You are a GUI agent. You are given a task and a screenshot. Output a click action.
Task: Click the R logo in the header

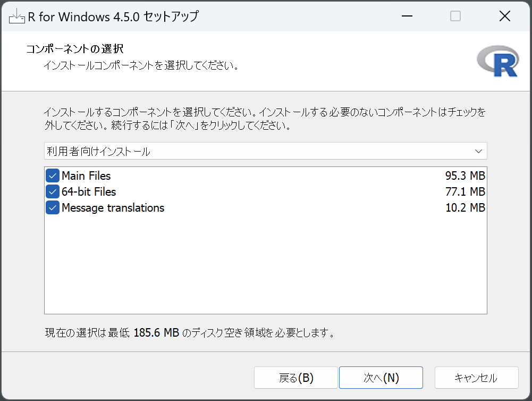click(x=498, y=62)
